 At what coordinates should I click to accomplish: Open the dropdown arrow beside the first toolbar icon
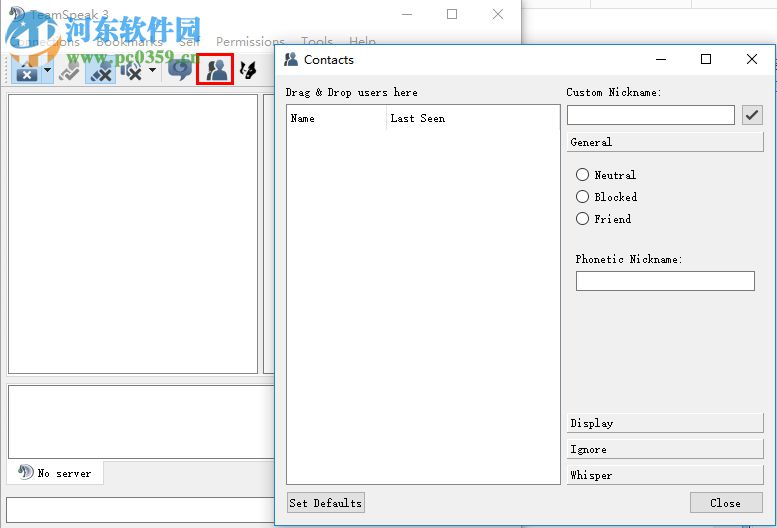click(48, 70)
